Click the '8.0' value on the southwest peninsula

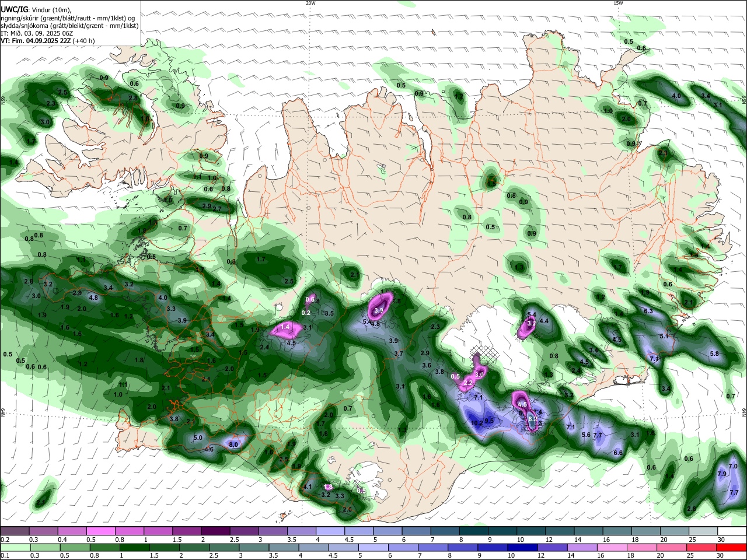pos(233,444)
